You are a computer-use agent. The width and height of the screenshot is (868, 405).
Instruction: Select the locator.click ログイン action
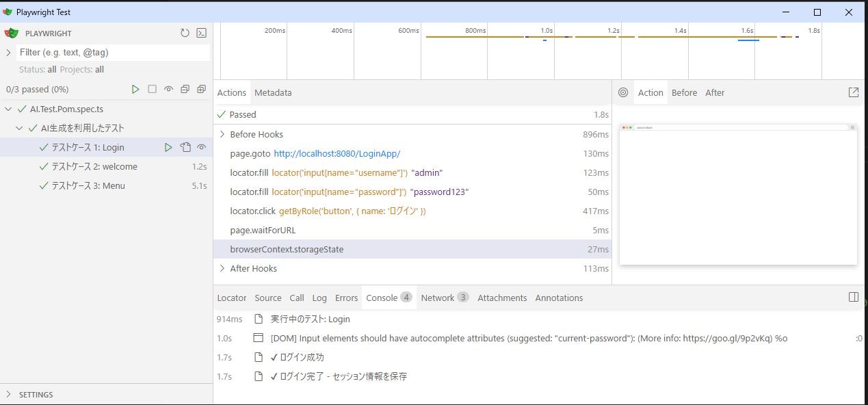pos(412,211)
